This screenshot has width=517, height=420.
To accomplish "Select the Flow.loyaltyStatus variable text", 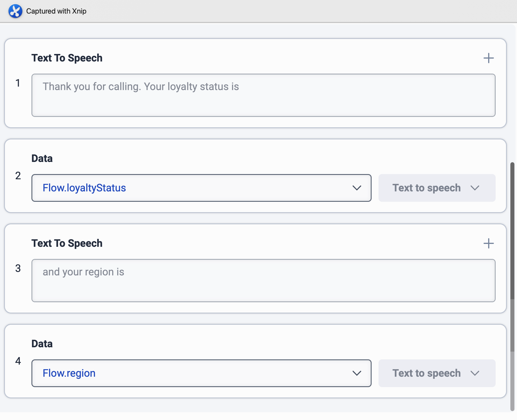I will pos(84,188).
